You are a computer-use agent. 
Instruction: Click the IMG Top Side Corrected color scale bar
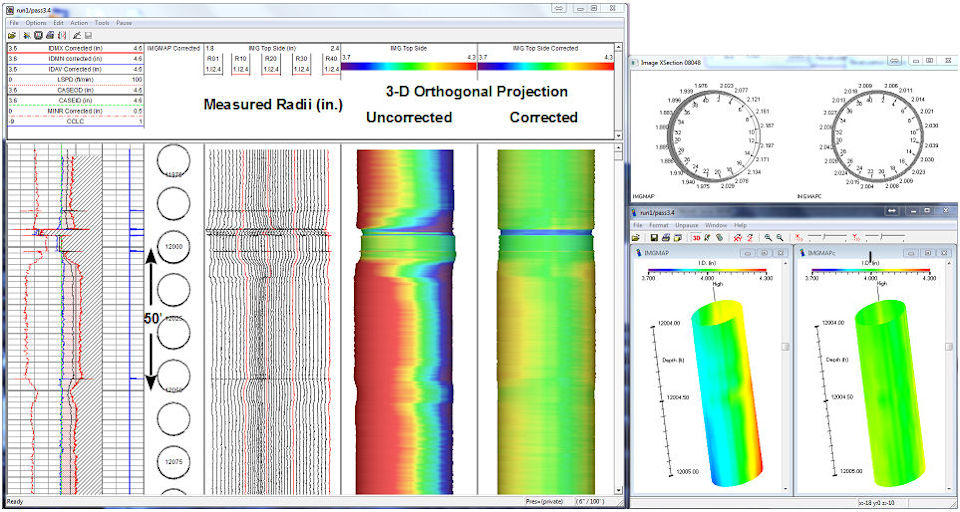click(x=546, y=66)
